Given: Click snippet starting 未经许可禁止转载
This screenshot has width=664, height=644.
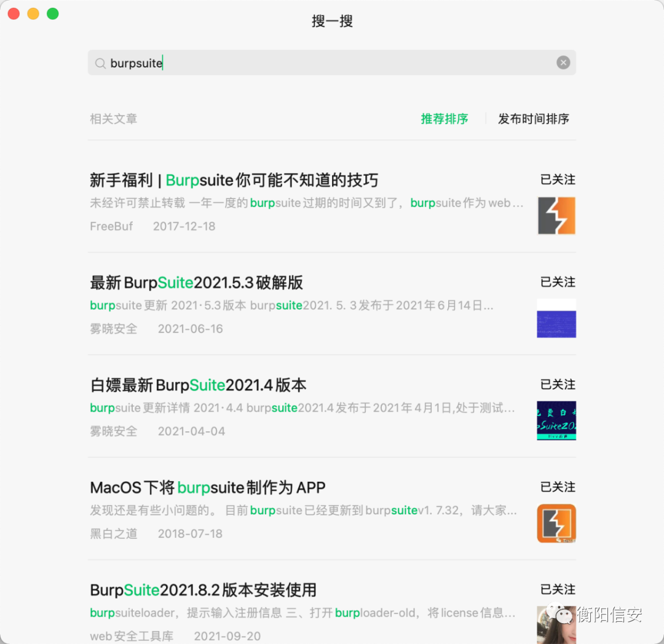Looking at the screenshot, I should click(307, 203).
